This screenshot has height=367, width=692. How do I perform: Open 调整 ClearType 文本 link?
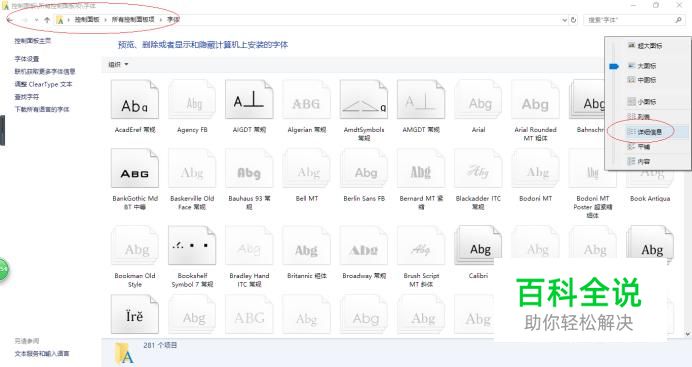(x=43, y=84)
